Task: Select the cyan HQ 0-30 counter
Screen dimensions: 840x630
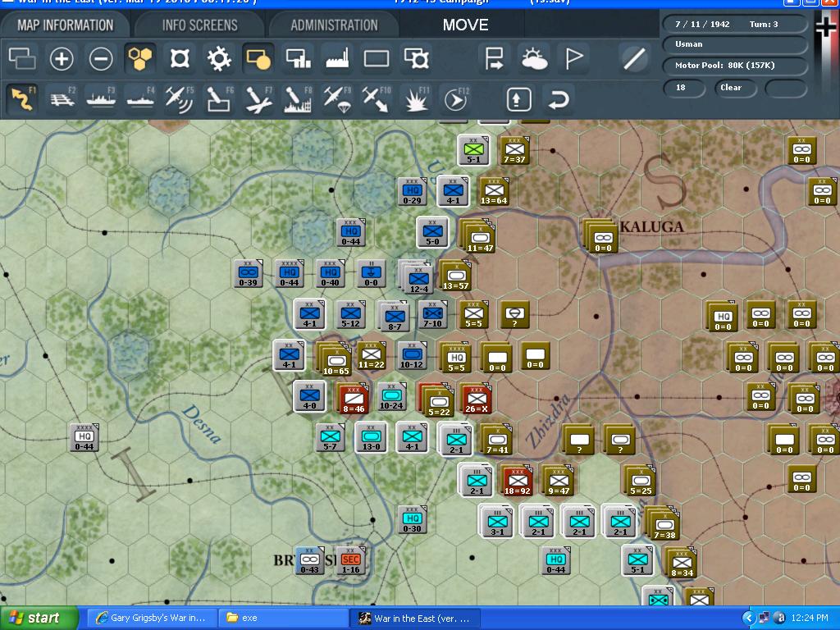Action: coord(412,519)
